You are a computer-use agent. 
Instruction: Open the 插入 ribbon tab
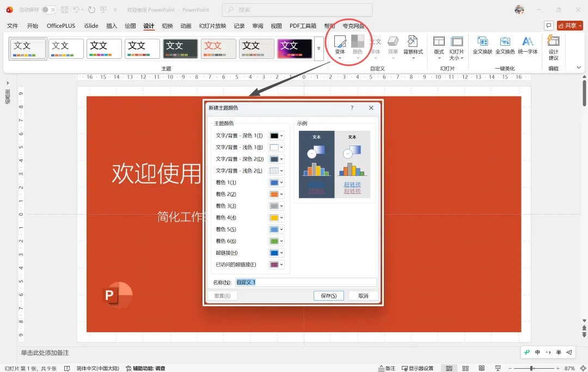point(112,26)
